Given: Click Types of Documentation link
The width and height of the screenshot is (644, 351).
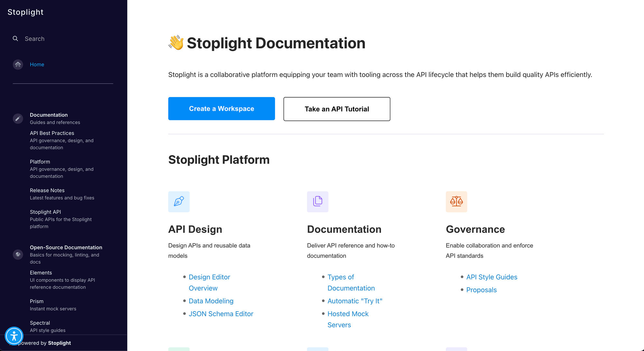Looking at the screenshot, I should 351,282.
